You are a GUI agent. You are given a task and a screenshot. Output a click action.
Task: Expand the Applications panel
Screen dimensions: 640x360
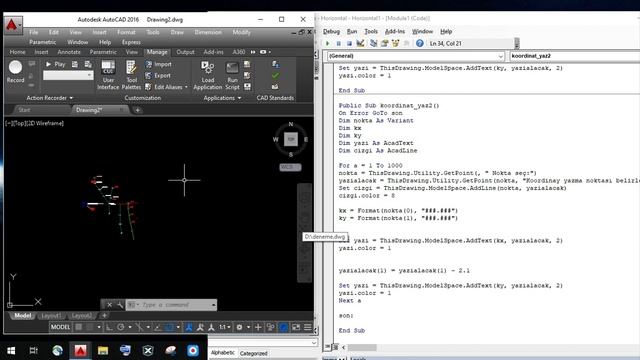pyautogui.click(x=222, y=98)
